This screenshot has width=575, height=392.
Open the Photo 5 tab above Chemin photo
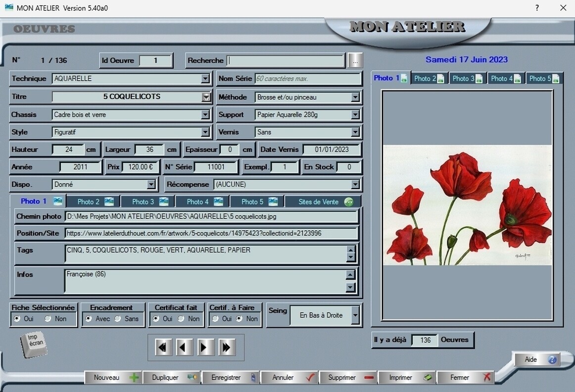tap(257, 201)
